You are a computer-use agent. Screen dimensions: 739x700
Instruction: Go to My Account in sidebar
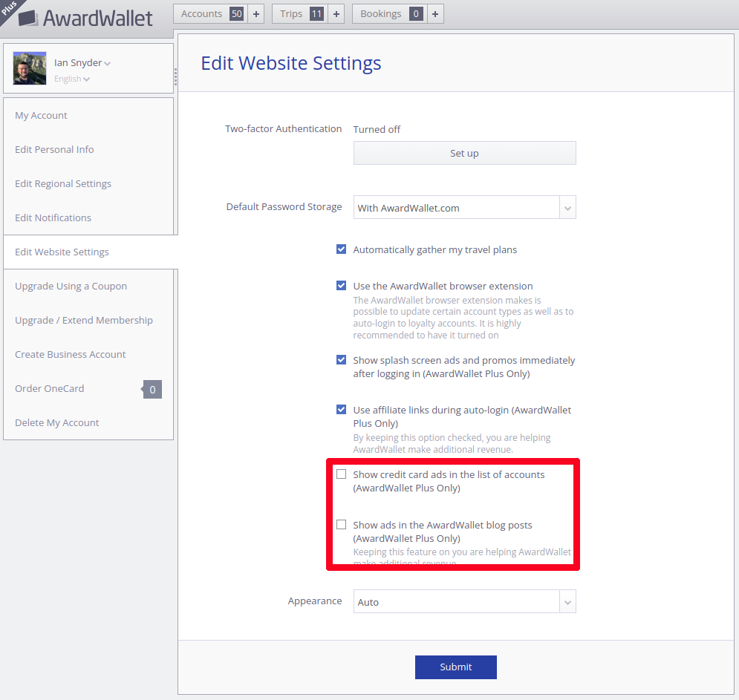pyautogui.click(x=41, y=115)
